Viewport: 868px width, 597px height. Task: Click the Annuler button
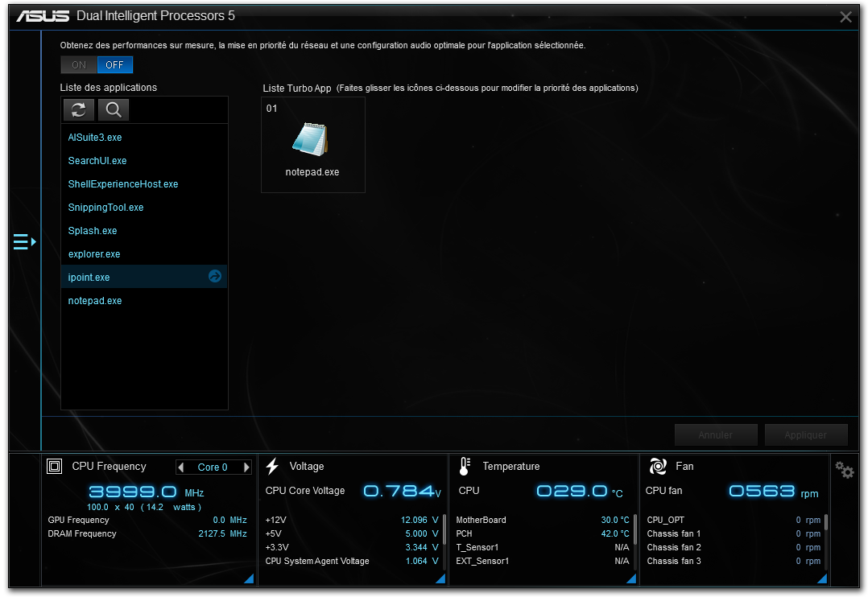(716, 435)
